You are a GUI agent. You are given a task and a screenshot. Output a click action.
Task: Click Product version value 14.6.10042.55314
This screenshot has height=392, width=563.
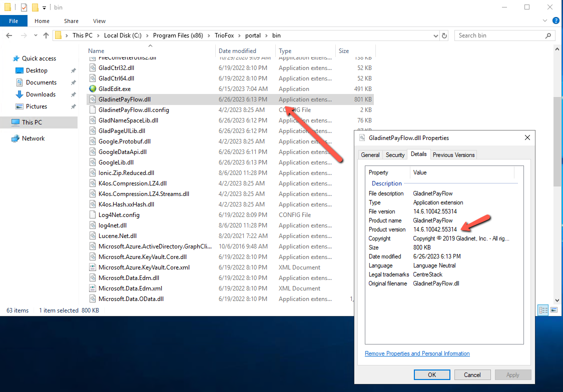tap(435, 229)
